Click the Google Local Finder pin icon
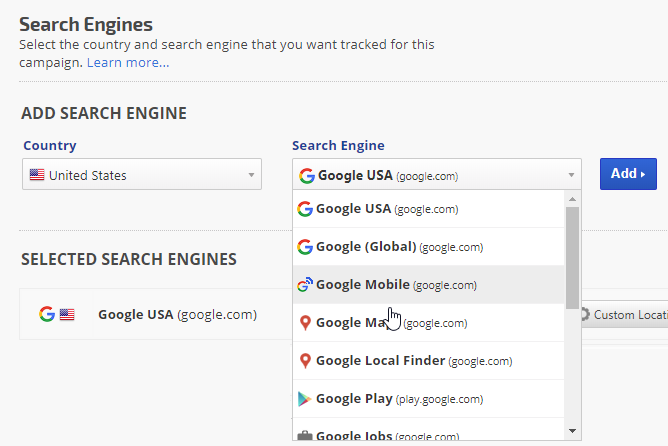Viewport: 668px width, 446px height. click(x=305, y=361)
